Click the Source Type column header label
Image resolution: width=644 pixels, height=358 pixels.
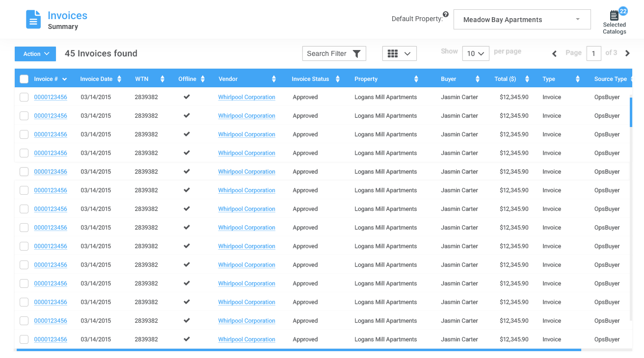tap(611, 79)
